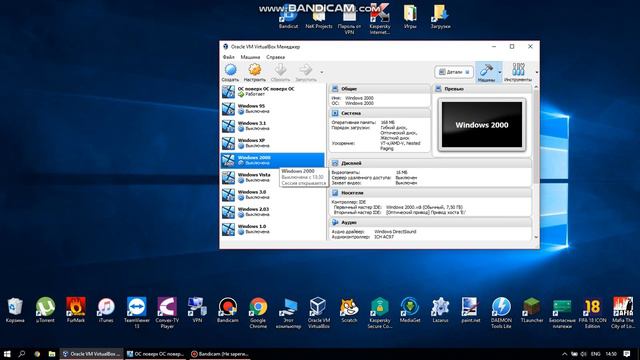
Task: Select the Windows XP virtual machine
Action: [x=273, y=143]
